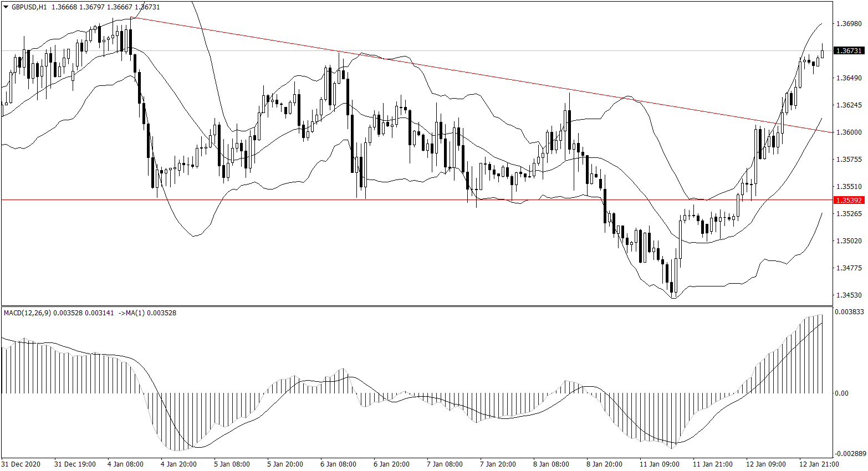Click the black 1.36731 current price tag
Image resolution: width=868 pixels, height=471 pixels.
coord(849,51)
